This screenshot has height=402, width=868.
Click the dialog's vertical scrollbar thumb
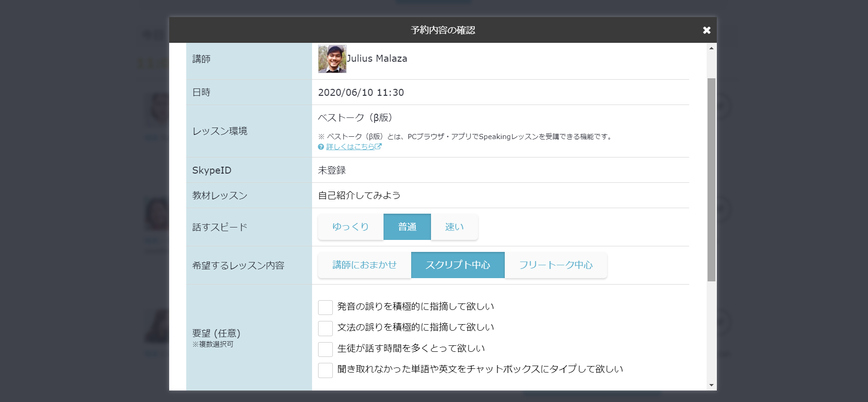pyautogui.click(x=711, y=180)
